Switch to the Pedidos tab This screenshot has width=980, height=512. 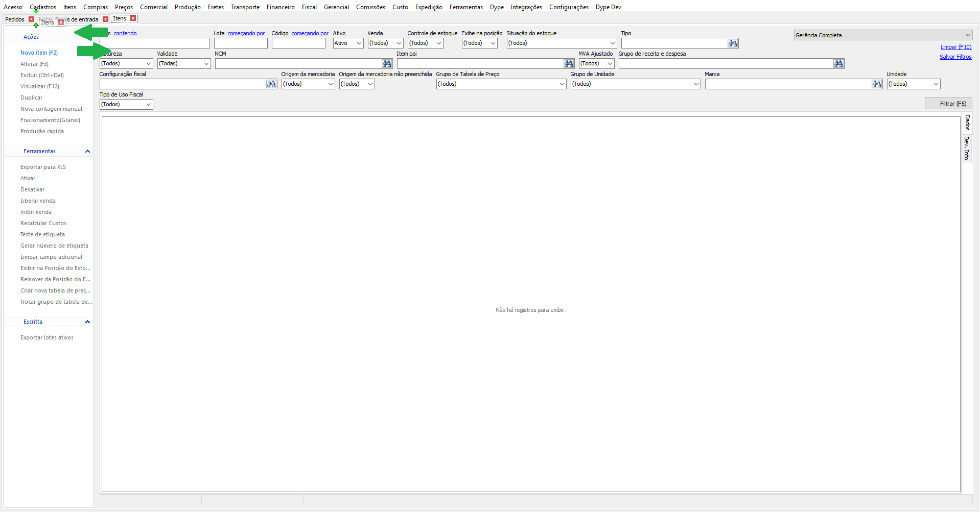pos(15,19)
